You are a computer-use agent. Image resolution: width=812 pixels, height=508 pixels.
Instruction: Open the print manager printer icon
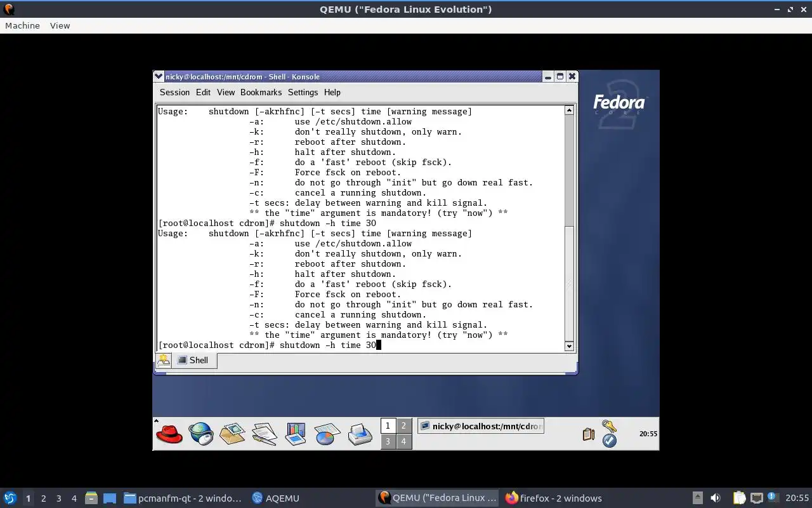pos(360,434)
